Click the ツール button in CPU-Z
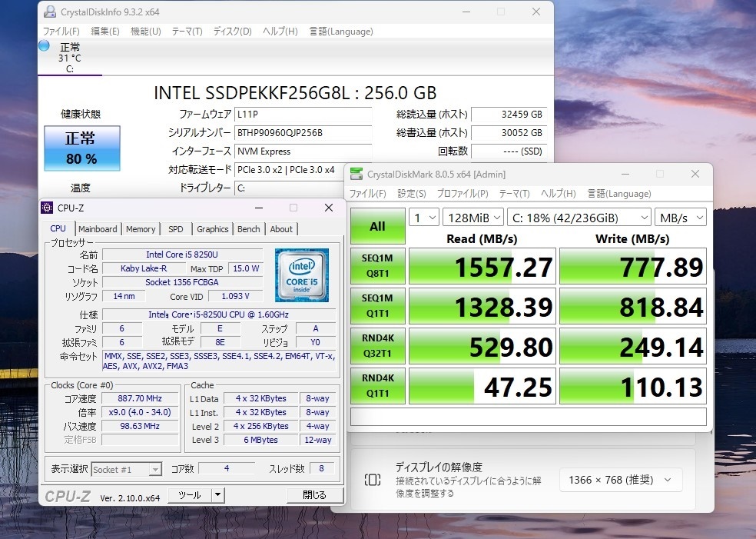756x539 pixels. coord(190,494)
